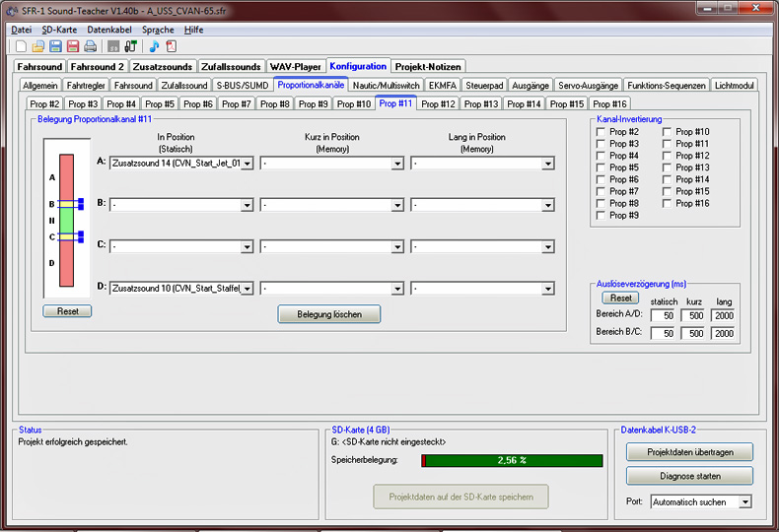Viewport: 779px width, 532px height.
Task: Open the Datenkabel menu
Action: (109, 30)
